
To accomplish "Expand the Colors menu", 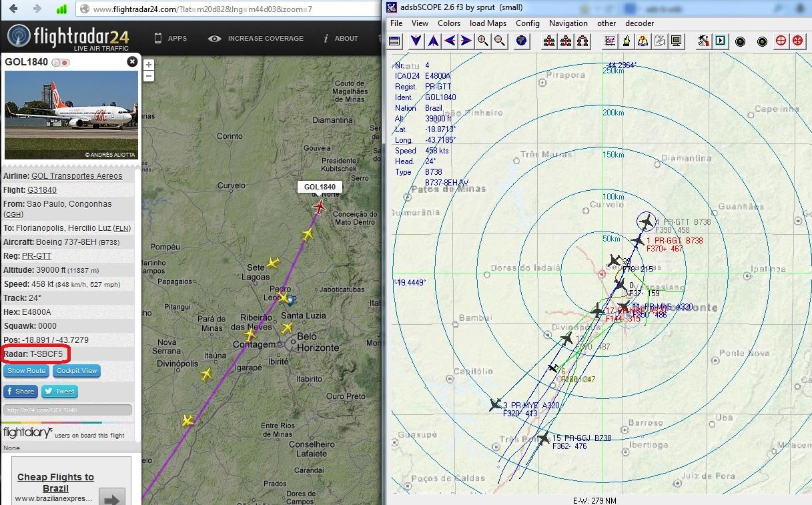I will [449, 23].
